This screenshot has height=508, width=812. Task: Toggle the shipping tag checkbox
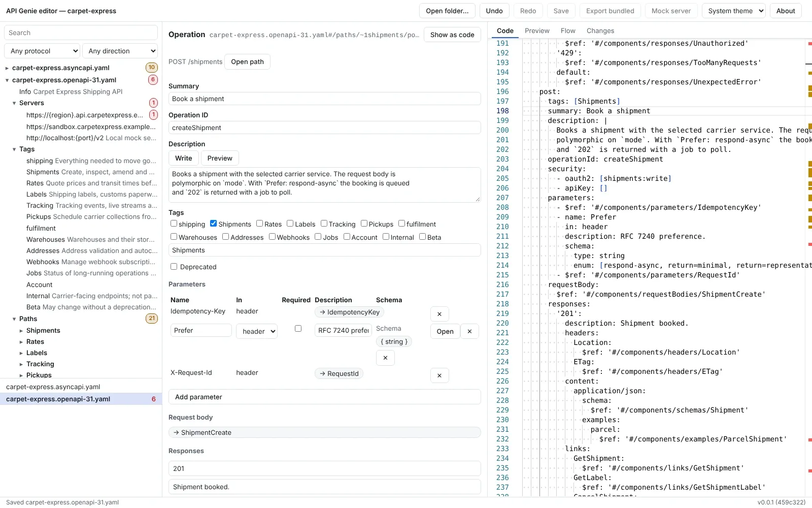pos(174,223)
